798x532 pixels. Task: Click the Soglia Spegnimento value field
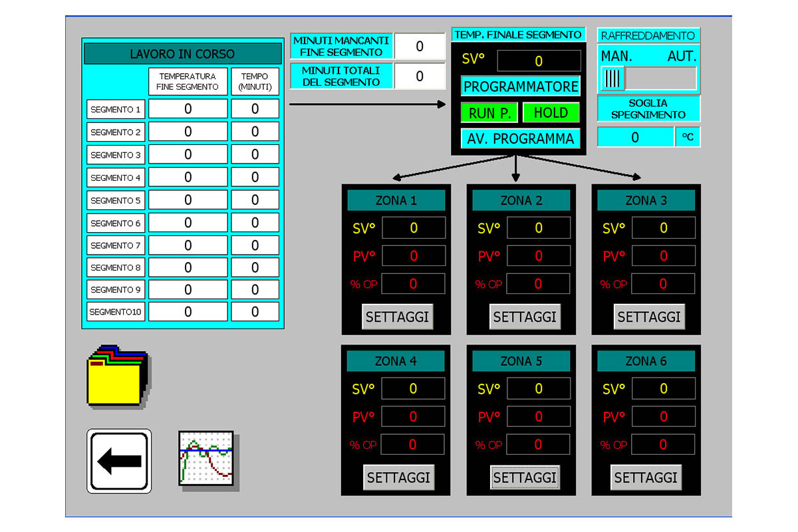[x=635, y=137]
